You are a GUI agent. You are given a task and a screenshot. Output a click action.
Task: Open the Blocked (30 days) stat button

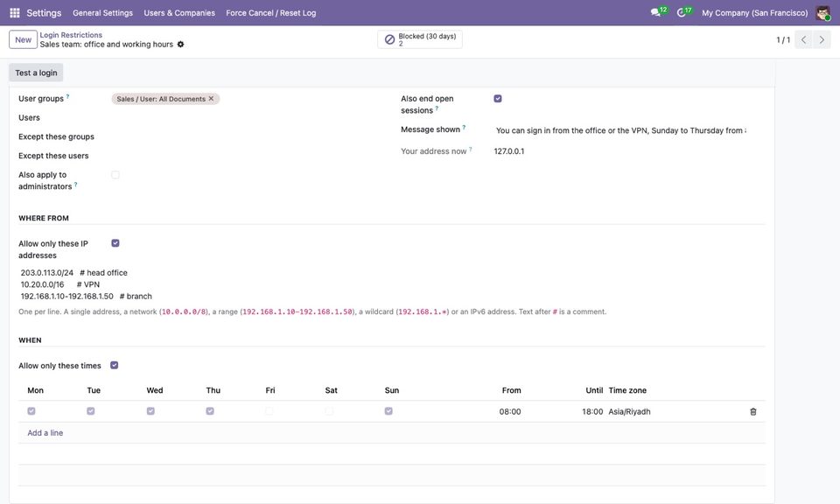(420, 39)
